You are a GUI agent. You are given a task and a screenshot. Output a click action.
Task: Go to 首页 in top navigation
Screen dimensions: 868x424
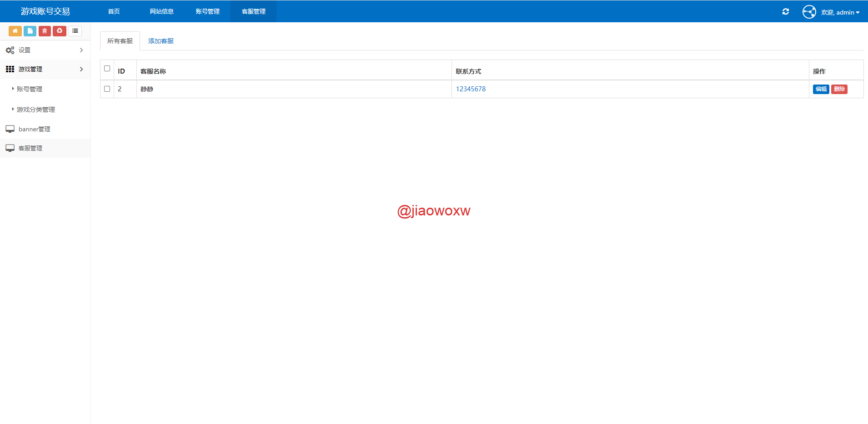[x=114, y=11]
